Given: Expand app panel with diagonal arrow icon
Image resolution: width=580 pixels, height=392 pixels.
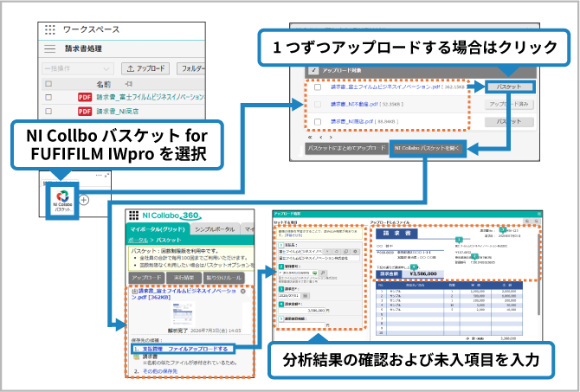Looking at the screenshot, I should pos(106,175).
